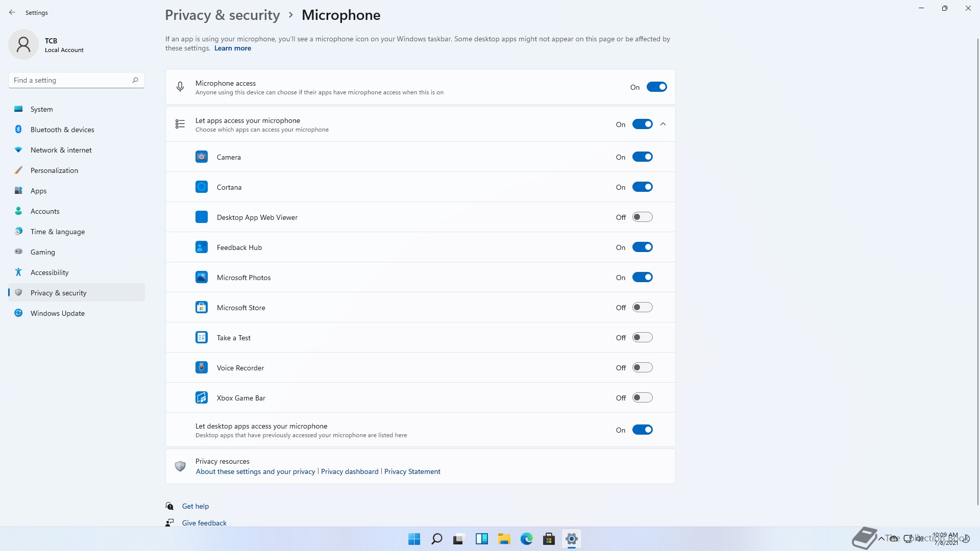Open the Start menu on taskbar
This screenshot has height=551, width=980.
[x=414, y=539]
